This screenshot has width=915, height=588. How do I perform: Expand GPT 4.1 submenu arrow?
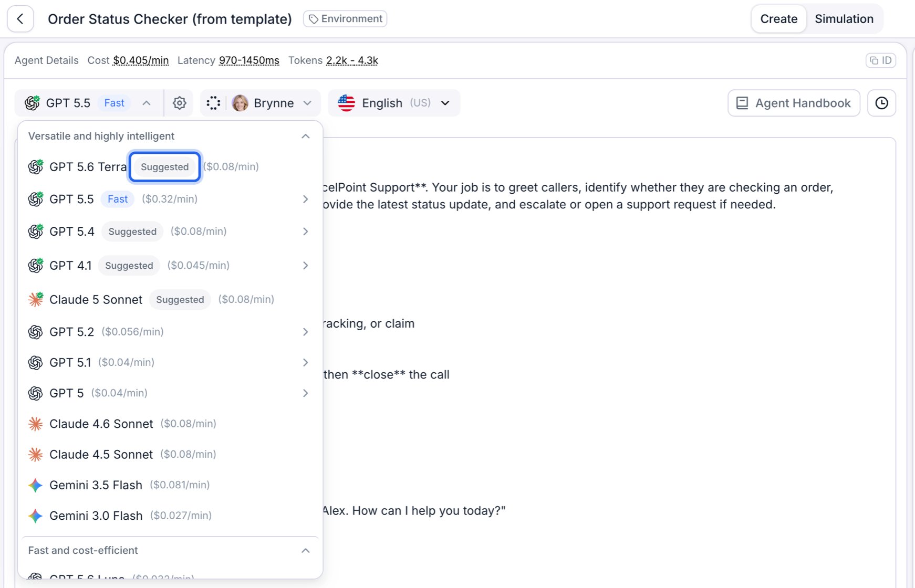pos(306,266)
